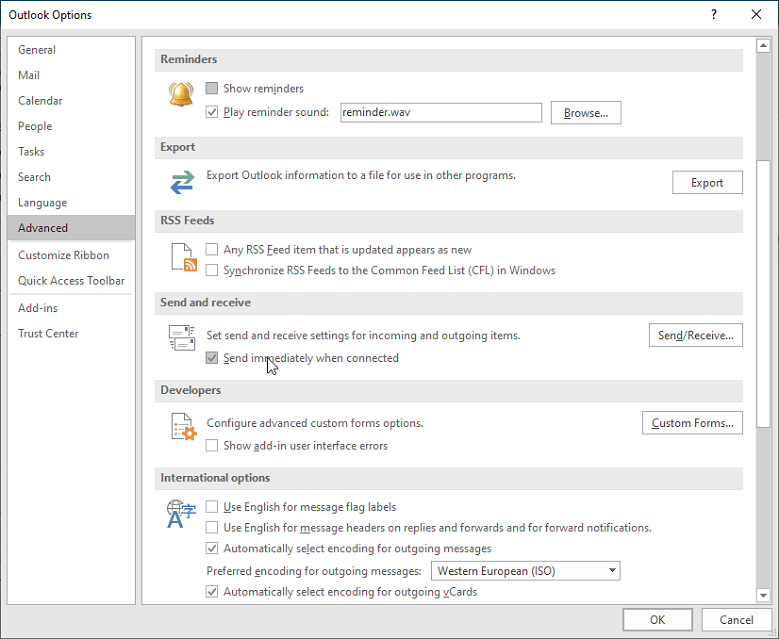Go to People options
The width and height of the screenshot is (779, 639).
coord(71,126)
